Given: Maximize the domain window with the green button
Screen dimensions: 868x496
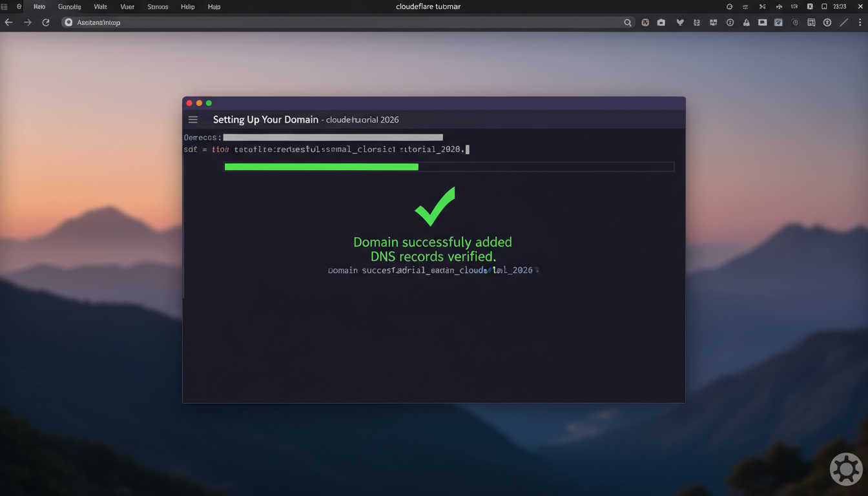Looking at the screenshot, I should [x=209, y=103].
